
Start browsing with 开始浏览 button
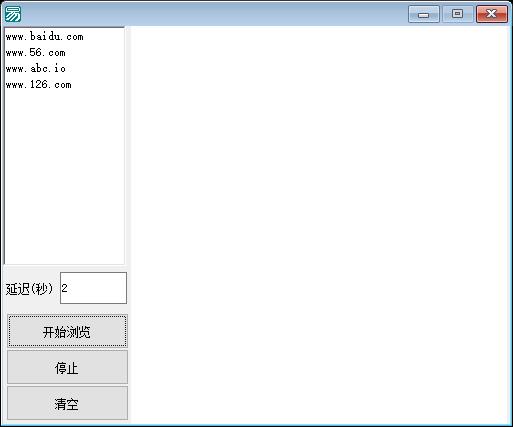coord(67,331)
